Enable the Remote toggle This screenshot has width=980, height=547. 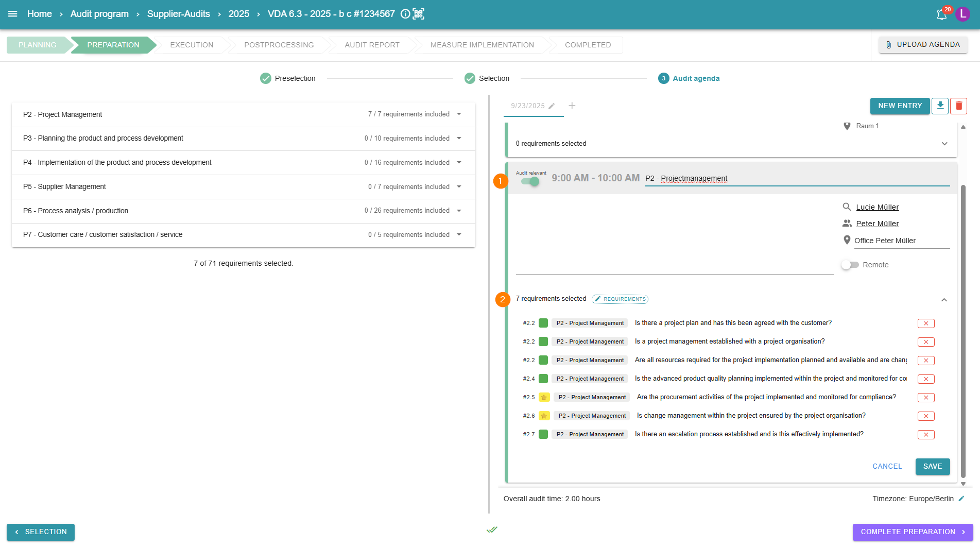click(x=850, y=265)
